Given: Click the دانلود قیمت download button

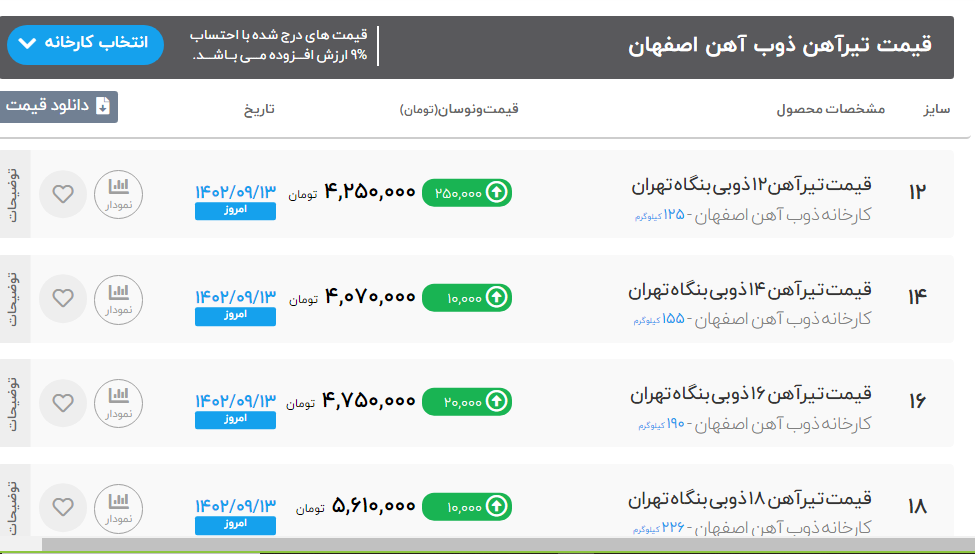Looking at the screenshot, I should tap(59, 107).
